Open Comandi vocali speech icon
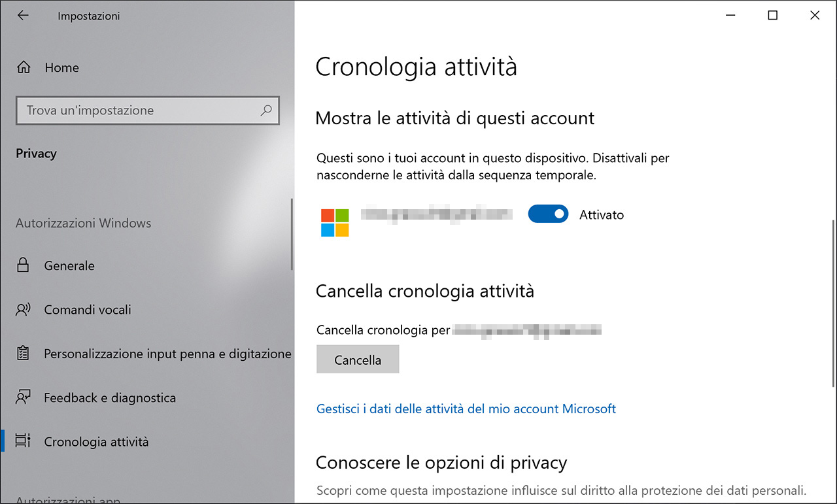Viewport: 837px width, 504px height. 24,309
